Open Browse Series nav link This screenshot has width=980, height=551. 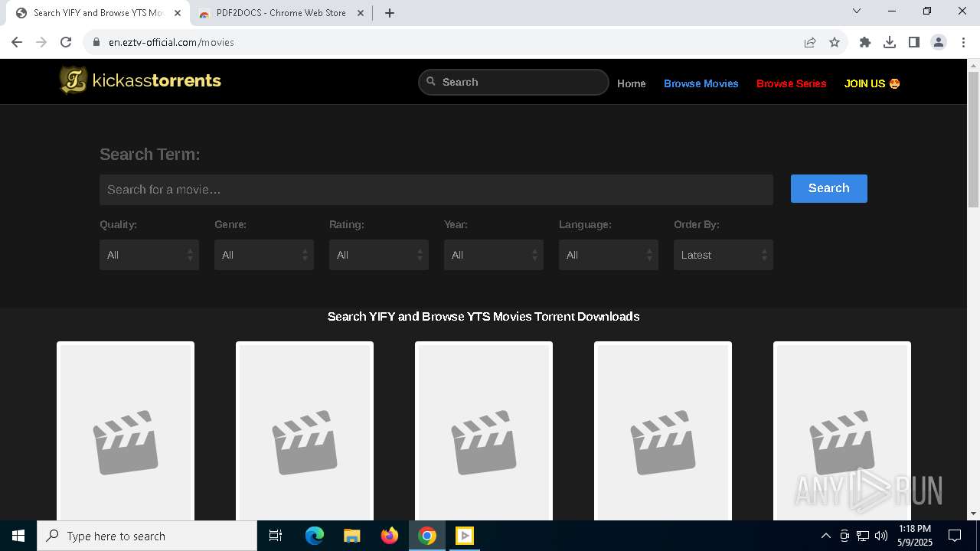pyautogui.click(x=792, y=83)
